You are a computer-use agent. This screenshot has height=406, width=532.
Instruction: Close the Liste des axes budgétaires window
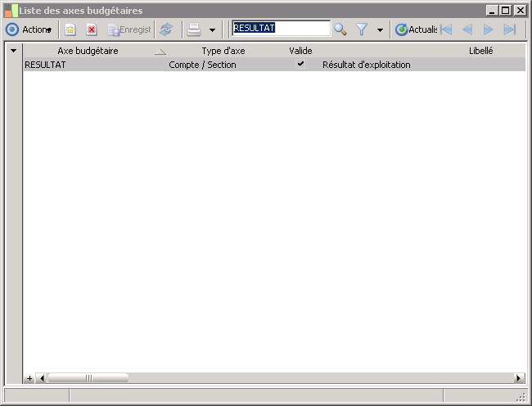point(520,11)
